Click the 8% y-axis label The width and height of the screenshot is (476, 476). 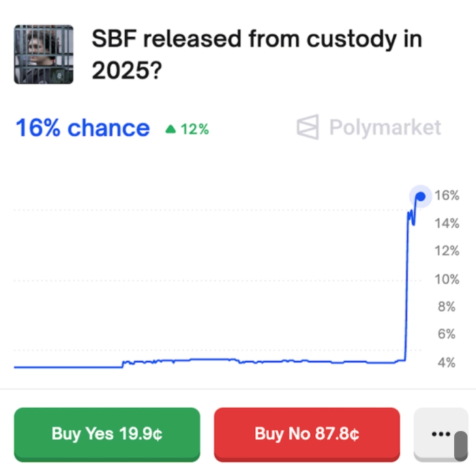click(x=447, y=307)
